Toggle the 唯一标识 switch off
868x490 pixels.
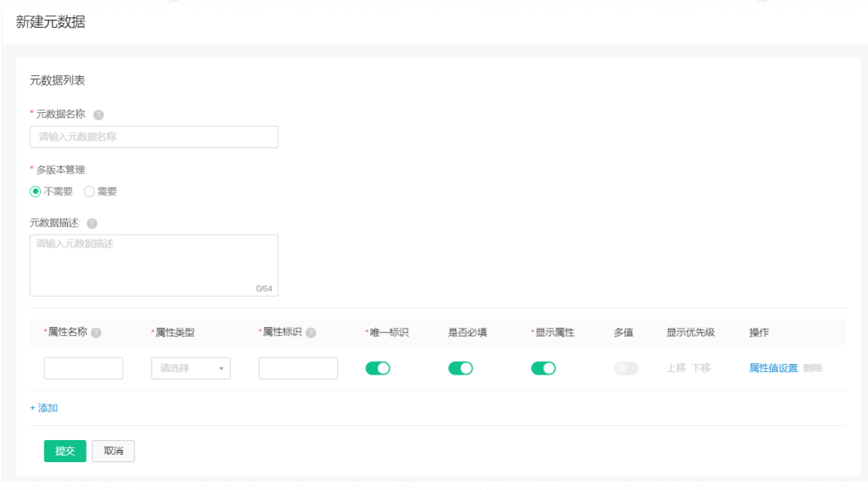378,368
